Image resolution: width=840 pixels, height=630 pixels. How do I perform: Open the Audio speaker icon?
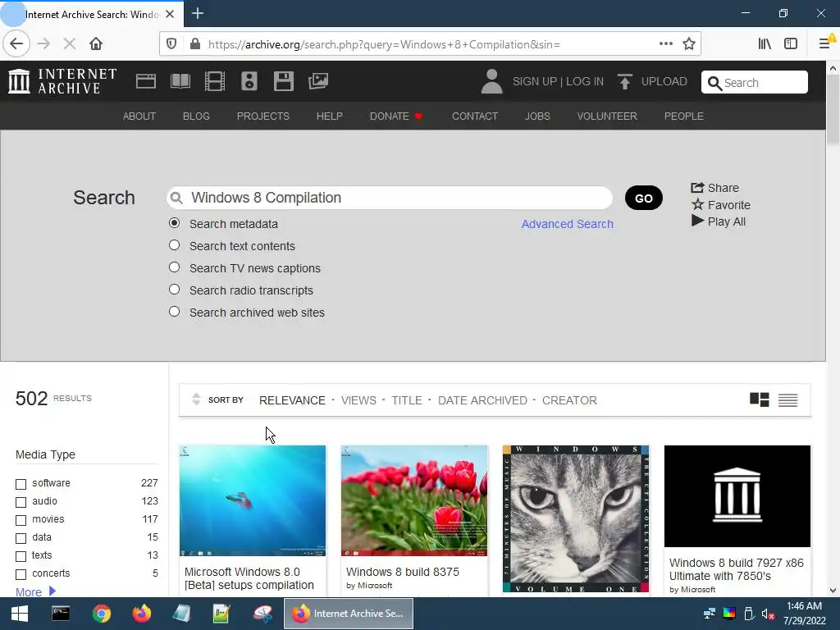(249, 81)
